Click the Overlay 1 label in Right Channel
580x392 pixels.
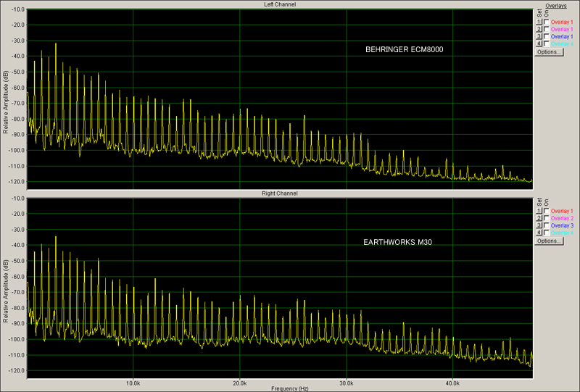(x=562, y=211)
